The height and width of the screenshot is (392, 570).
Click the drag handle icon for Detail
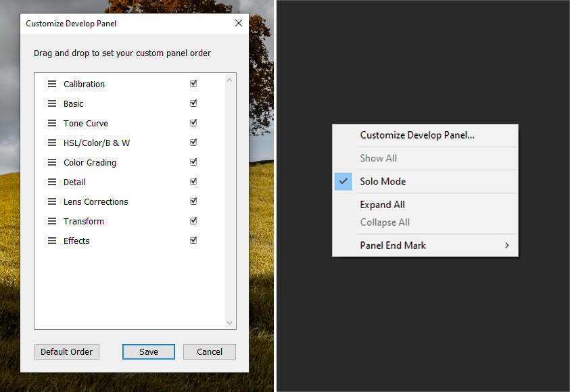tap(52, 182)
